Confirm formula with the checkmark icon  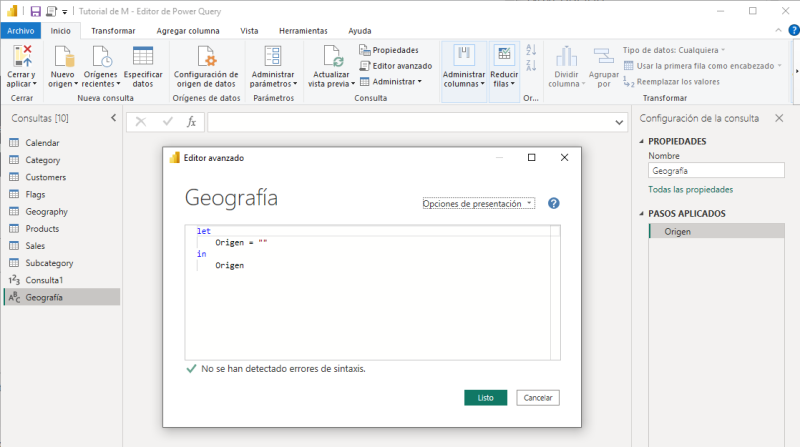tap(167, 122)
